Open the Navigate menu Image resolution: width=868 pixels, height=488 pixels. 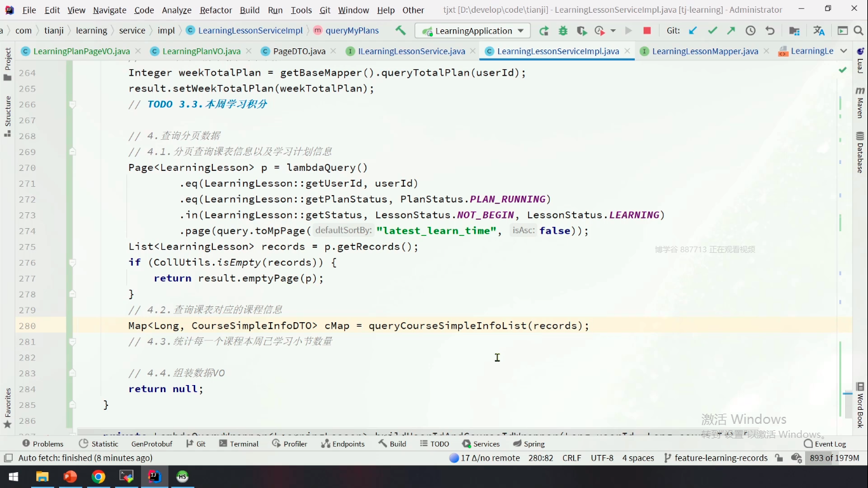[109, 10]
